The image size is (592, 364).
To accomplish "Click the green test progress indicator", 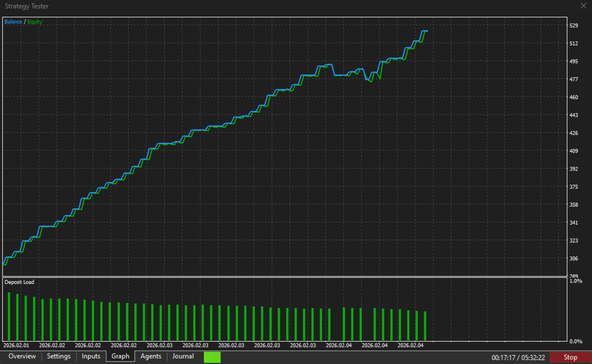I will click(x=212, y=357).
